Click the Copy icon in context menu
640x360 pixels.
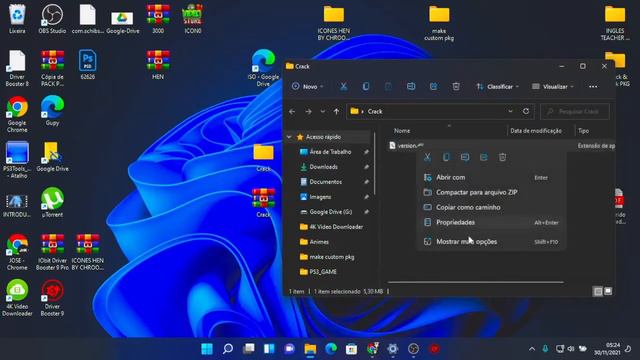[446, 157]
